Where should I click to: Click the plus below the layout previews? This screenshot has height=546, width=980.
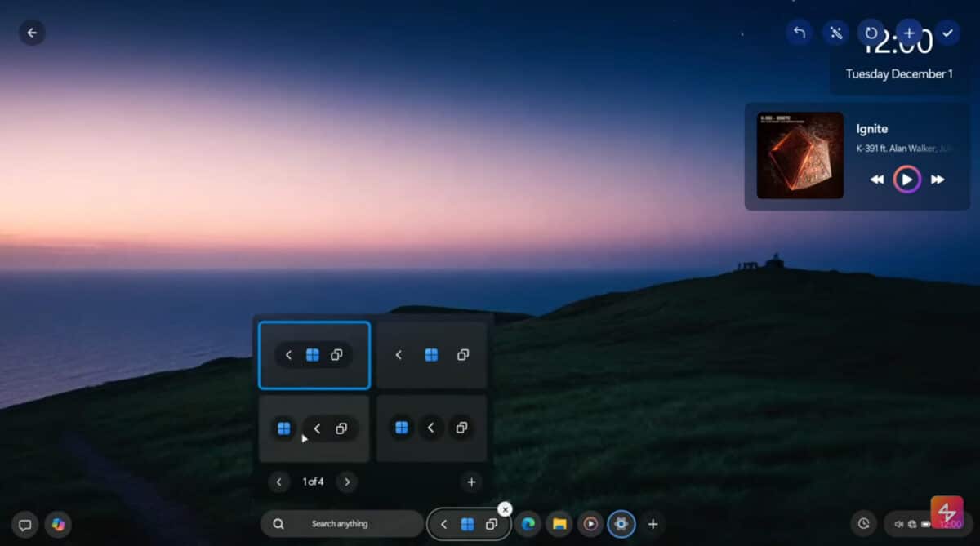tap(471, 482)
